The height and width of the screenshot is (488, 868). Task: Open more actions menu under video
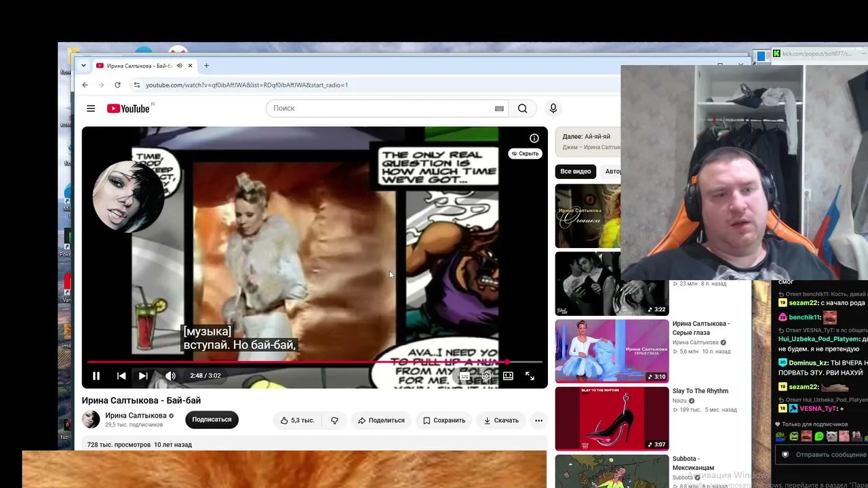click(538, 420)
